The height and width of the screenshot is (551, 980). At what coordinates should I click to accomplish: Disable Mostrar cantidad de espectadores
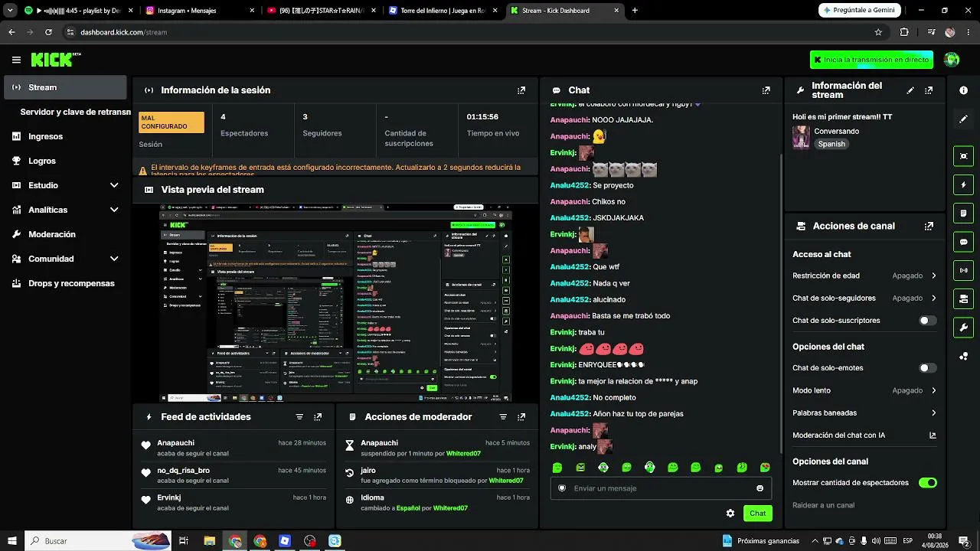click(x=928, y=483)
